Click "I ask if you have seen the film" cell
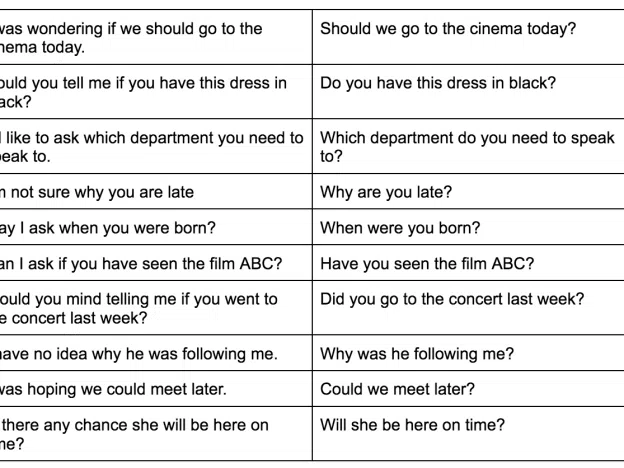 (140, 263)
